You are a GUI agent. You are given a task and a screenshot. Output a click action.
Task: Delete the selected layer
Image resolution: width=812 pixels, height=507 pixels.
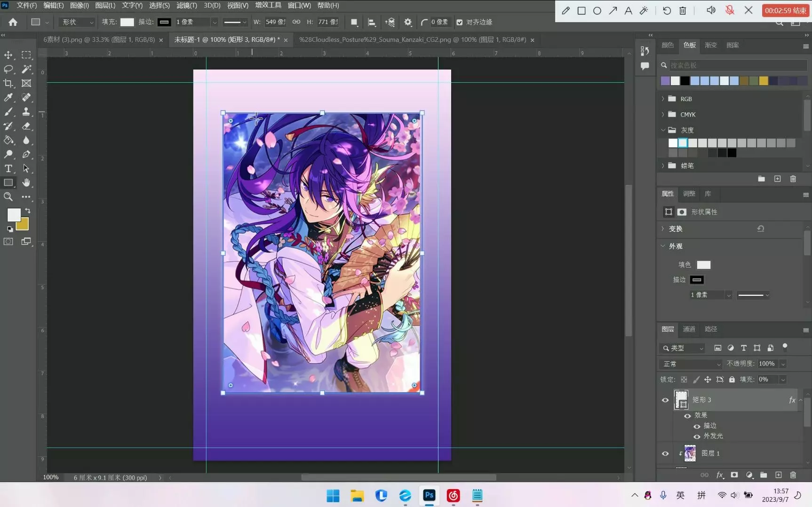point(793,475)
